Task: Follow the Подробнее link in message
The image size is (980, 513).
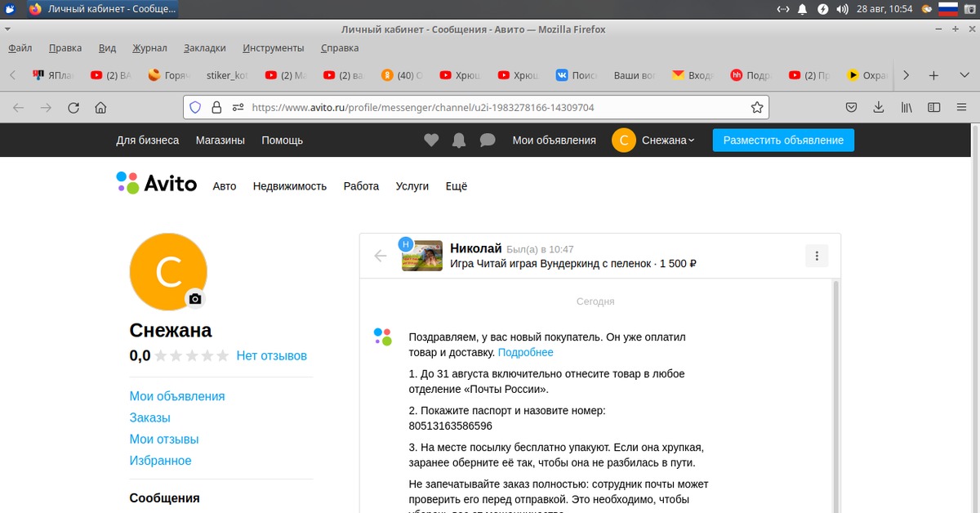Action: click(525, 352)
